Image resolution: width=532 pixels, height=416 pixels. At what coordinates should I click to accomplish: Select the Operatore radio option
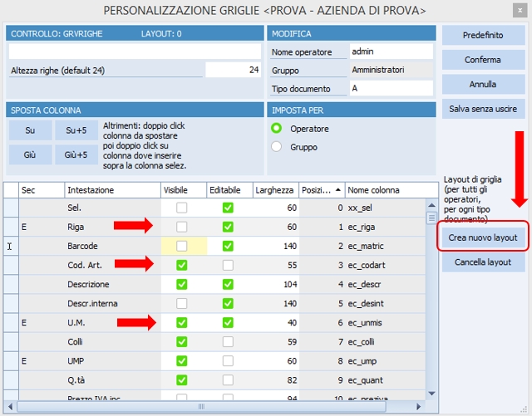coord(277,129)
